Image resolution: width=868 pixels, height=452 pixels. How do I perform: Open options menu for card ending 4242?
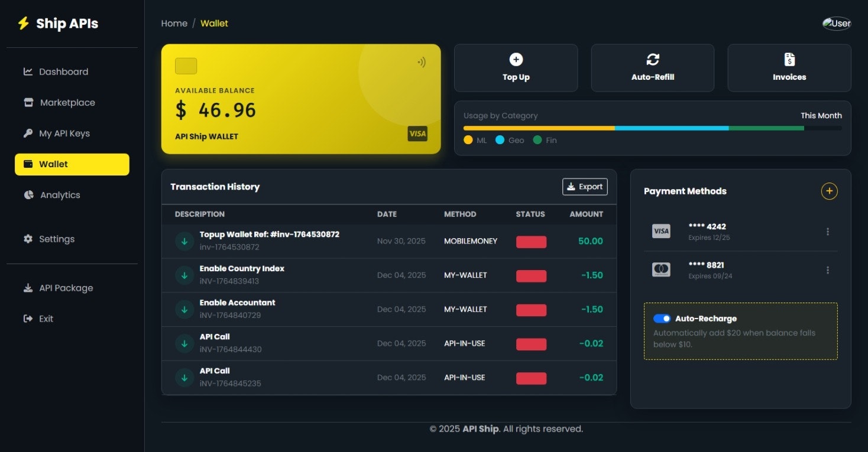click(827, 232)
